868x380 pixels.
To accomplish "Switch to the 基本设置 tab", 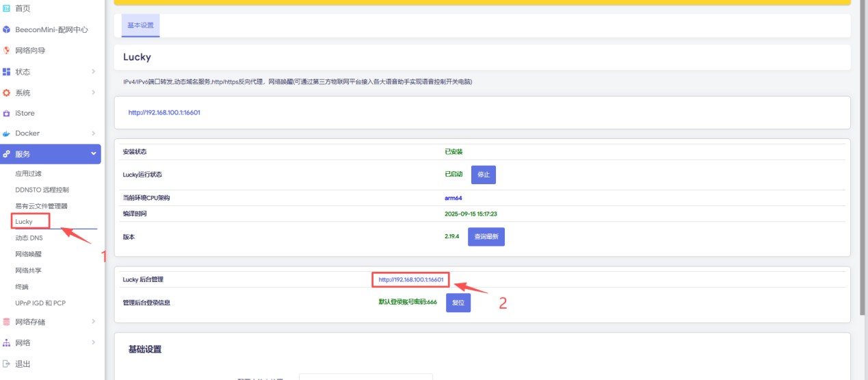I will coord(141,25).
